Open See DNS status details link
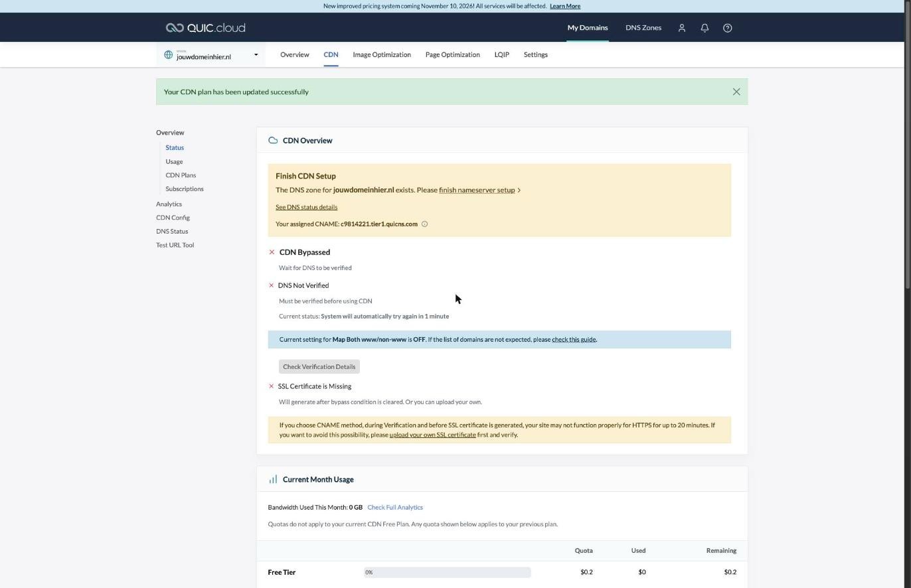This screenshot has height=588, width=911. pyautogui.click(x=306, y=207)
